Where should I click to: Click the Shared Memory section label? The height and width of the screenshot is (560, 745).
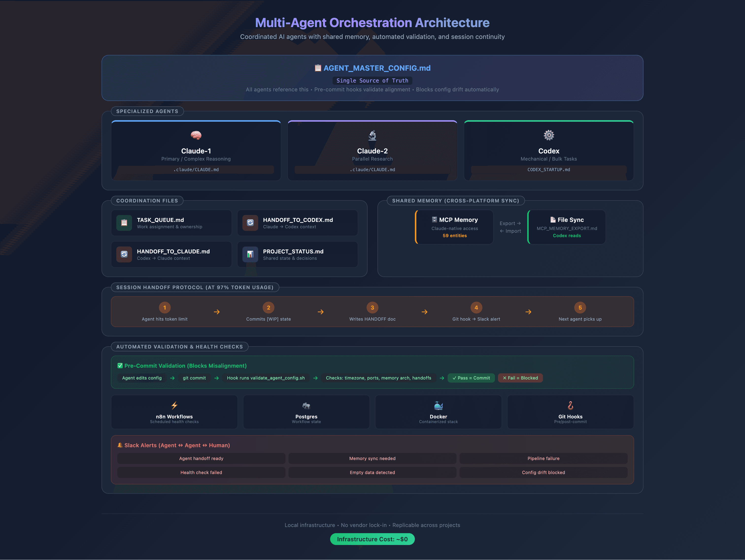coord(456,201)
